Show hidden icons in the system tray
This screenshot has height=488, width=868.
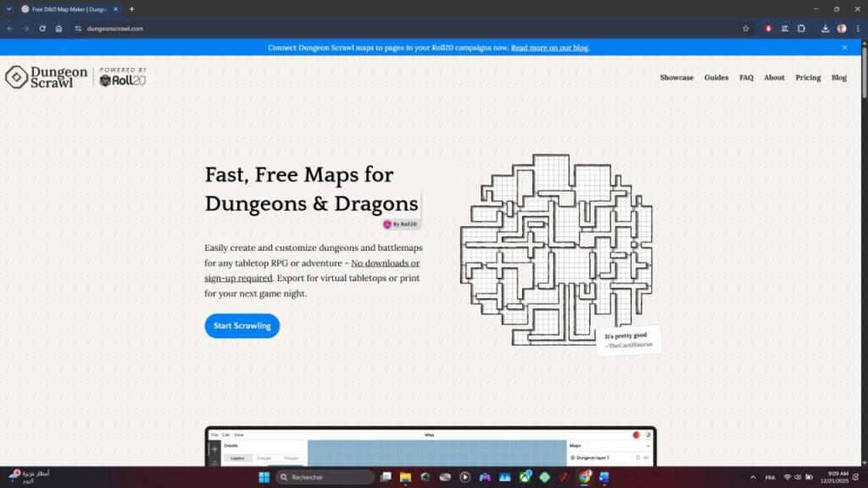[x=753, y=477]
